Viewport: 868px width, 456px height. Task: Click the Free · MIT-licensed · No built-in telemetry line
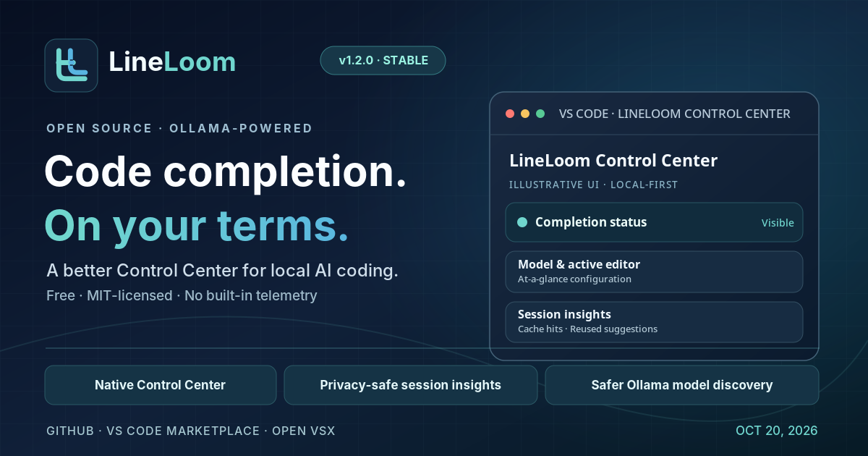pos(182,295)
